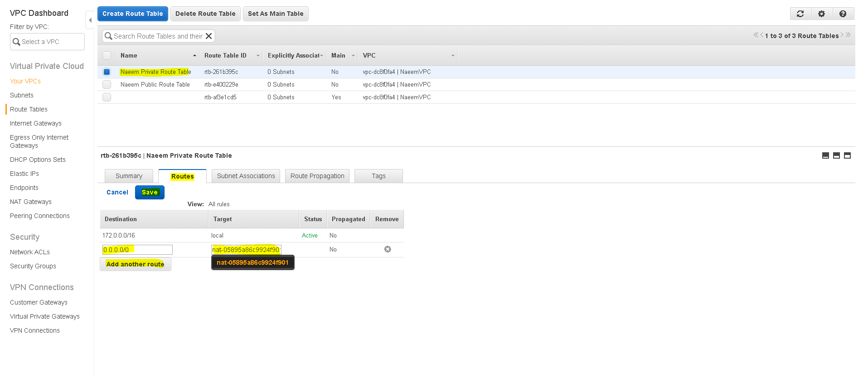Cancel the route edits
Viewport: 868px width, 378px height.
117,192
